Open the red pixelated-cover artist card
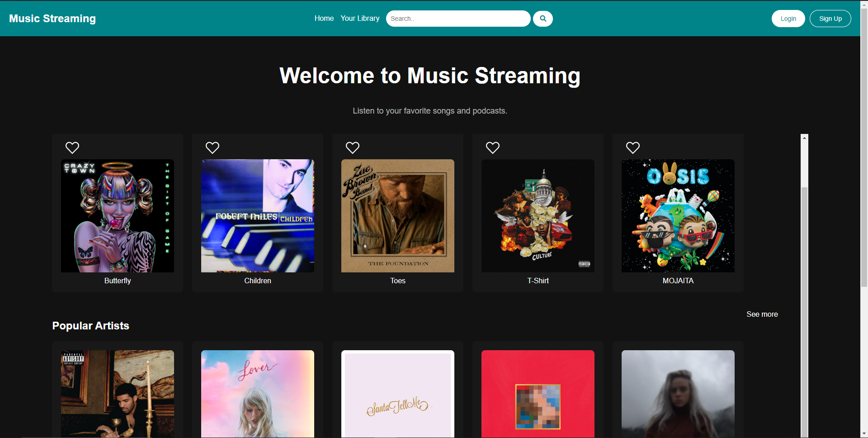This screenshot has height=438, width=868. pyautogui.click(x=538, y=394)
